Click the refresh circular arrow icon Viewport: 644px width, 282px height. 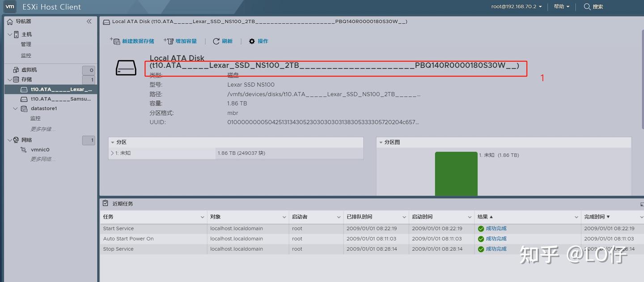pyautogui.click(x=216, y=41)
